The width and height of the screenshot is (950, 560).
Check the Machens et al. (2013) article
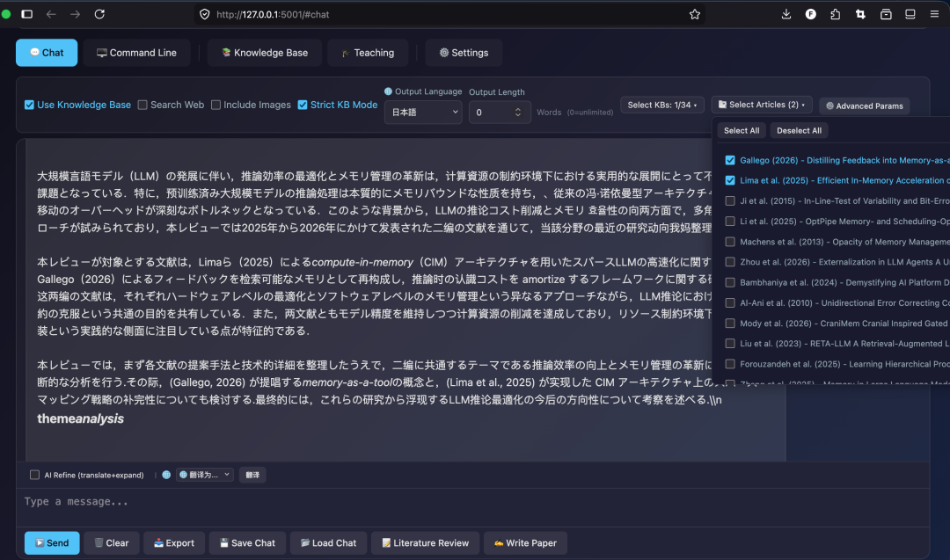(730, 242)
